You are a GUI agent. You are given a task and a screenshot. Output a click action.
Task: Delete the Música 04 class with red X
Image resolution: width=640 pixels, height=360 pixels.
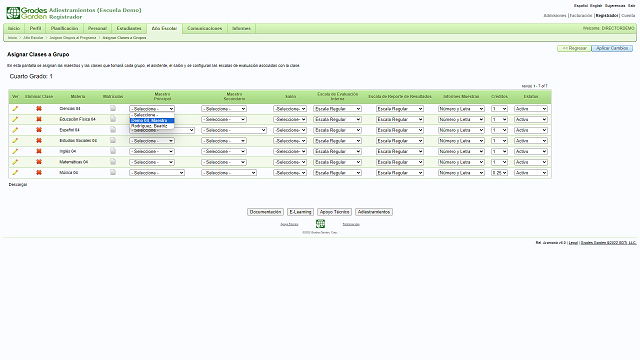coord(39,172)
